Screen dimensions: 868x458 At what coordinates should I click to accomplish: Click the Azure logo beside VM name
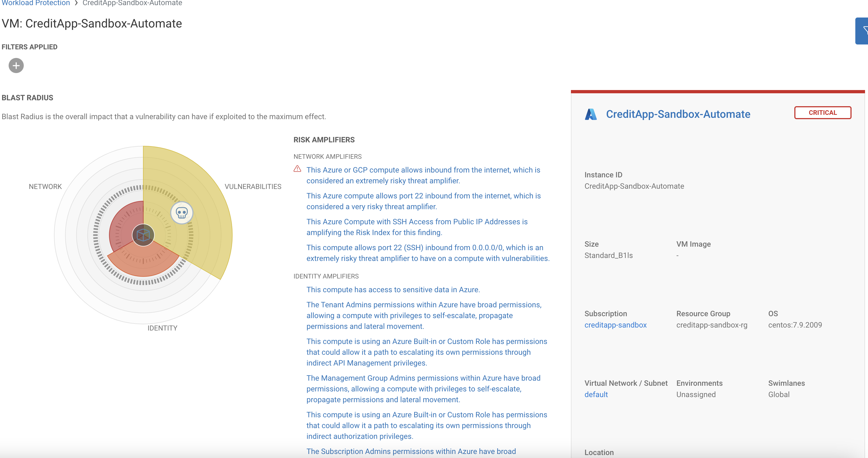click(x=591, y=114)
